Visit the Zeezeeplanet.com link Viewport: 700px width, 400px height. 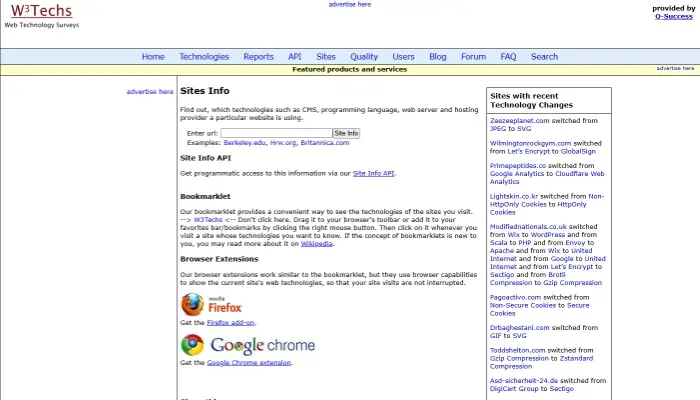pyautogui.click(x=522, y=120)
